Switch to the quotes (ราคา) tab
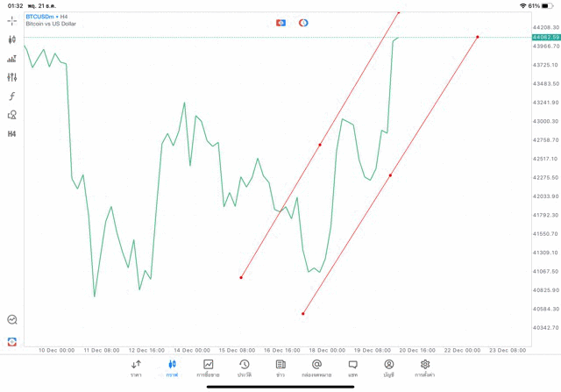Viewport: 561px width, 392px height. (136, 367)
